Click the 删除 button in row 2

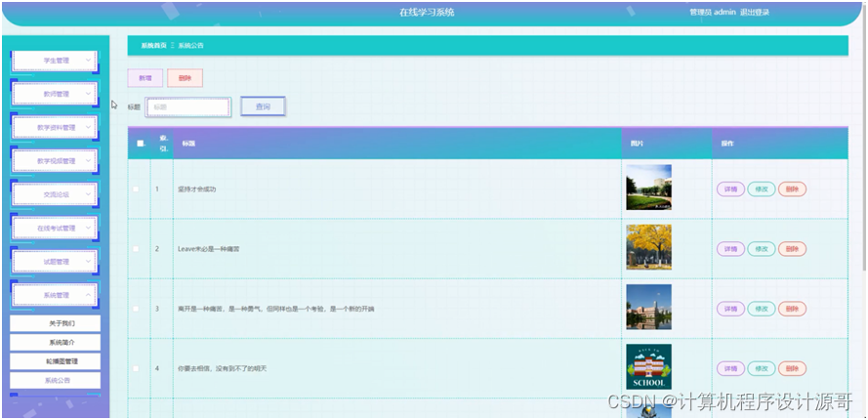click(792, 249)
